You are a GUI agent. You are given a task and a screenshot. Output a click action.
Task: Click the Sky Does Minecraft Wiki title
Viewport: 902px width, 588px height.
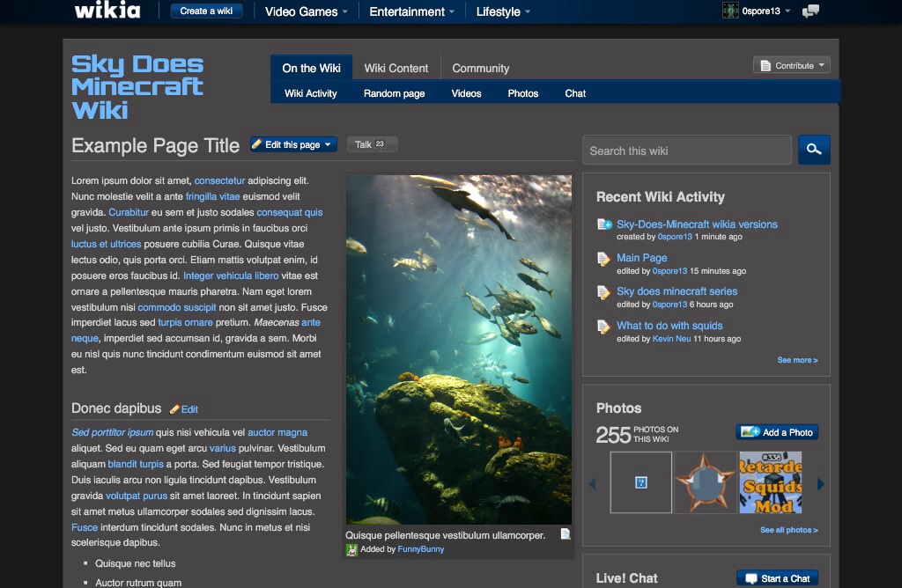137,87
